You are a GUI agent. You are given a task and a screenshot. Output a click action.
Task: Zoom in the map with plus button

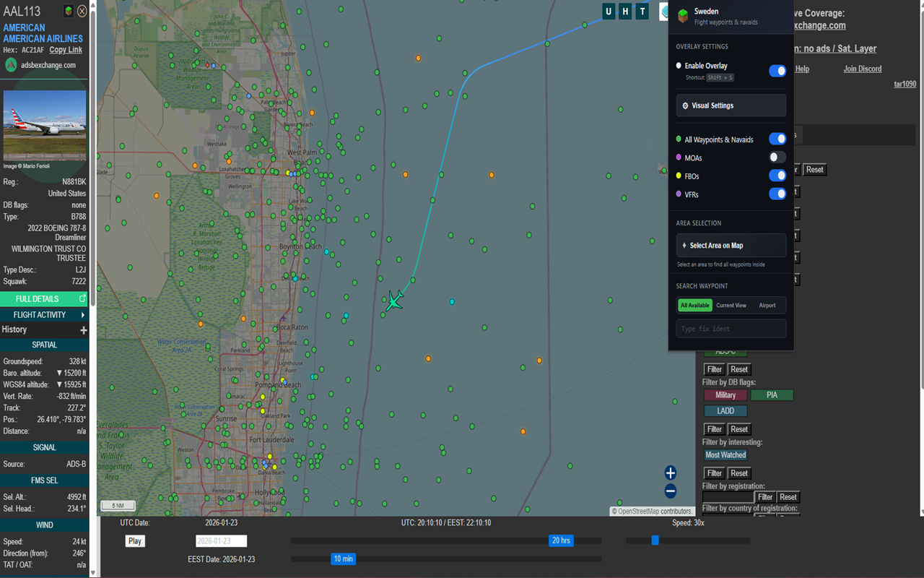(x=671, y=473)
